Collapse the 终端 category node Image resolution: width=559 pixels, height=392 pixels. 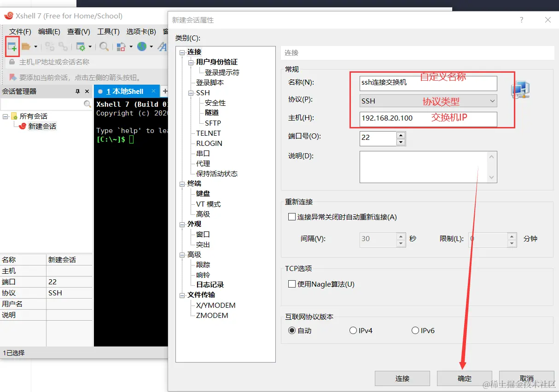[182, 184]
